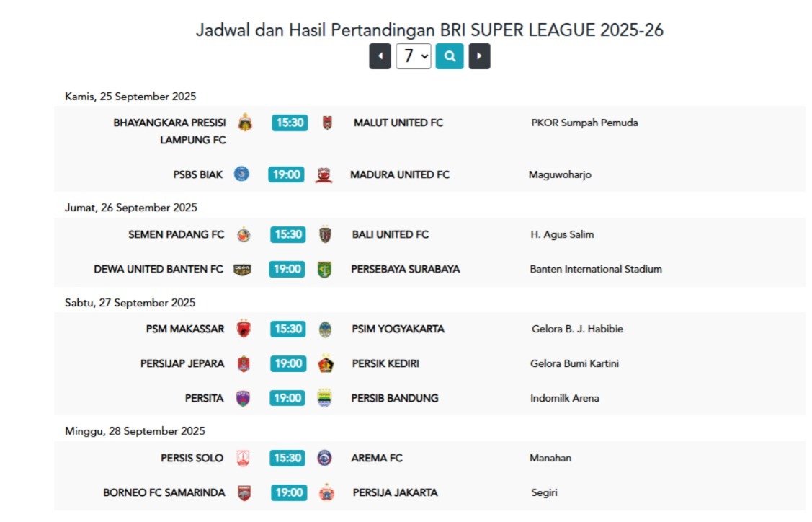Click the PSBS Biak club logo
812x522 pixels.
coord(241,174)
